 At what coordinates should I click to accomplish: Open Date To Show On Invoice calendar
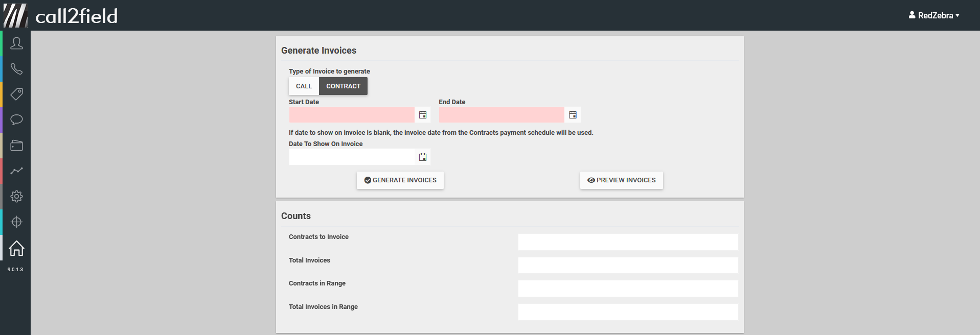click(x=423, y=157)
